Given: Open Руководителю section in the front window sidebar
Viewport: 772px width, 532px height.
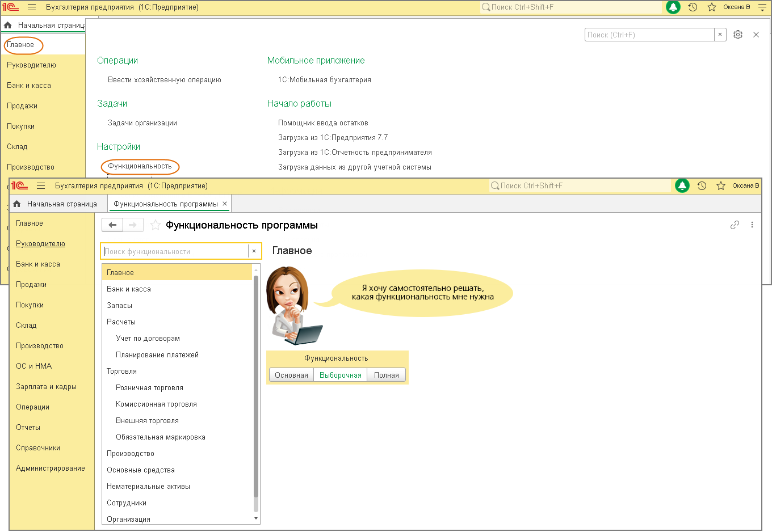Looking at the screenshot, I should coord(40,244).
